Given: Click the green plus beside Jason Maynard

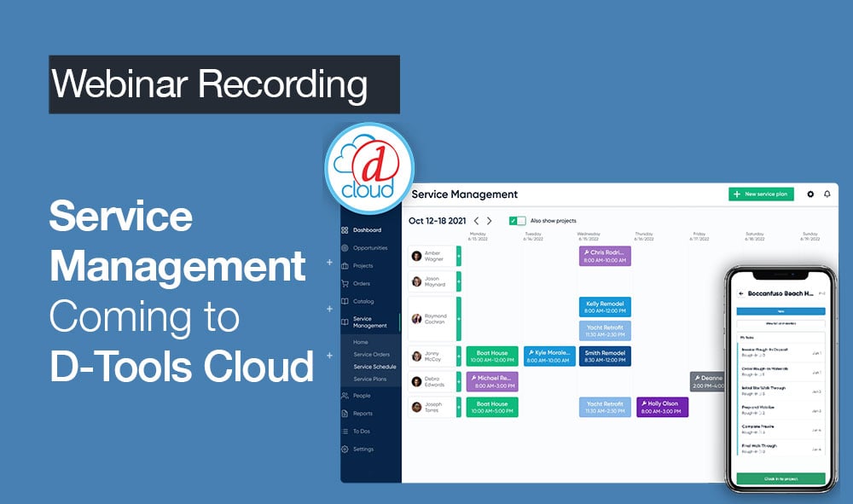Looking at the screenshot, I should [459, 281].
